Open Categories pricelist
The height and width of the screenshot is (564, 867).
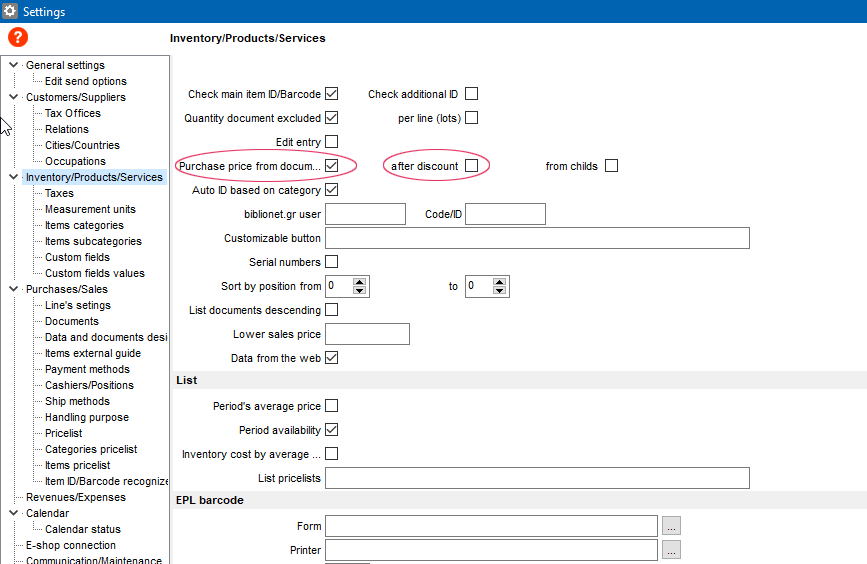[91, 450]
